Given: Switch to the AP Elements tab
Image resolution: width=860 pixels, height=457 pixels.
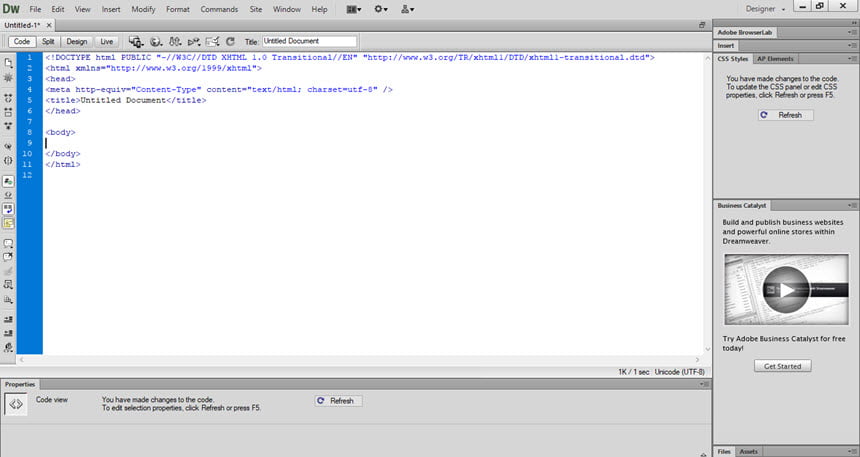Looking at the screenshot, I should click(x=775, y=59).
